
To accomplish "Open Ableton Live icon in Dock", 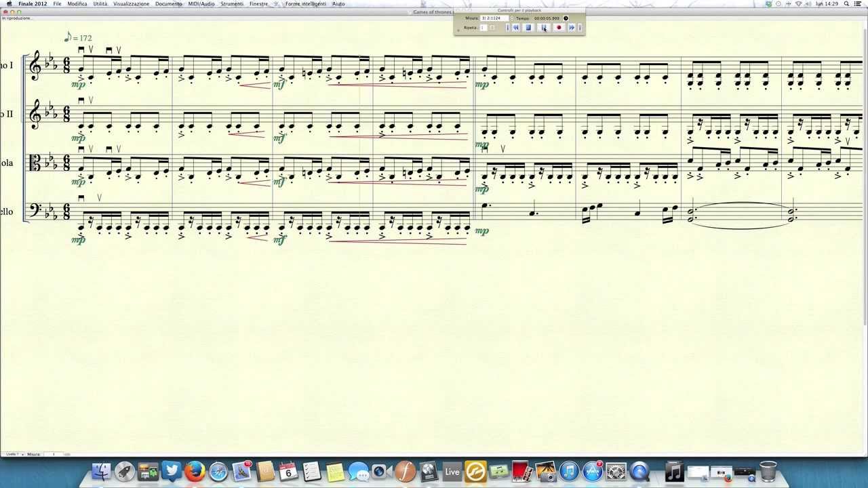I will click(452, 471).
